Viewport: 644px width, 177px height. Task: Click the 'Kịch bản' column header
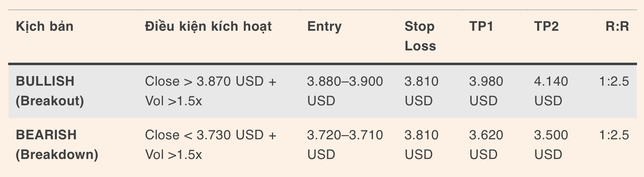45,27
